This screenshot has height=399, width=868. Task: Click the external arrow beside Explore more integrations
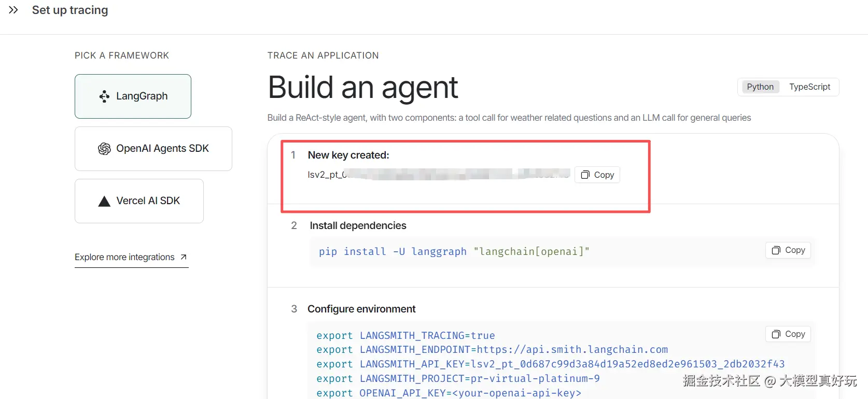(x=183, y=257)
